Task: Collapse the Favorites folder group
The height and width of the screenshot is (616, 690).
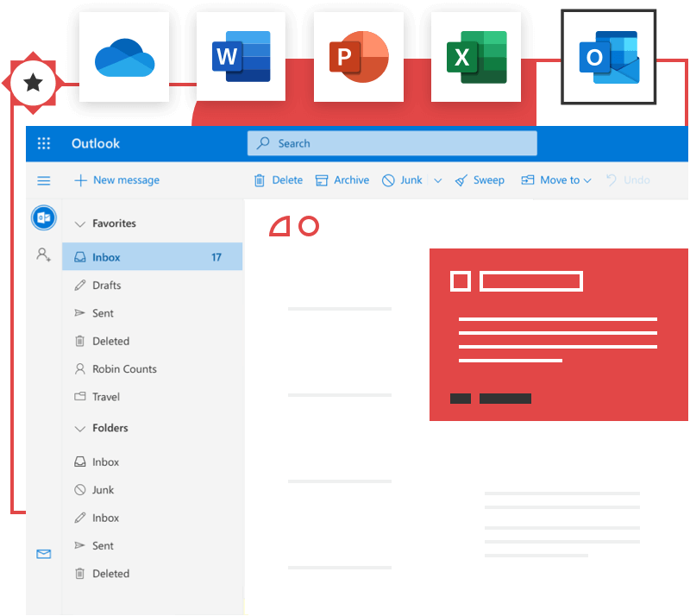Action: point(79,223)
